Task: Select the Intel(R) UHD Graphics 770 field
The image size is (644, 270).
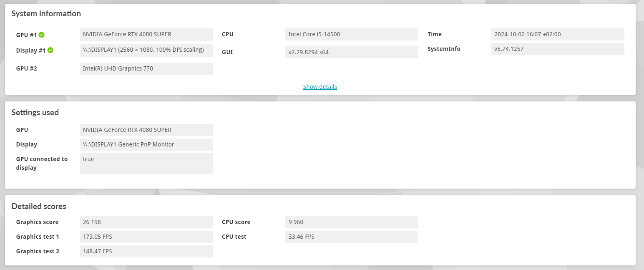Action: (146, 68)
